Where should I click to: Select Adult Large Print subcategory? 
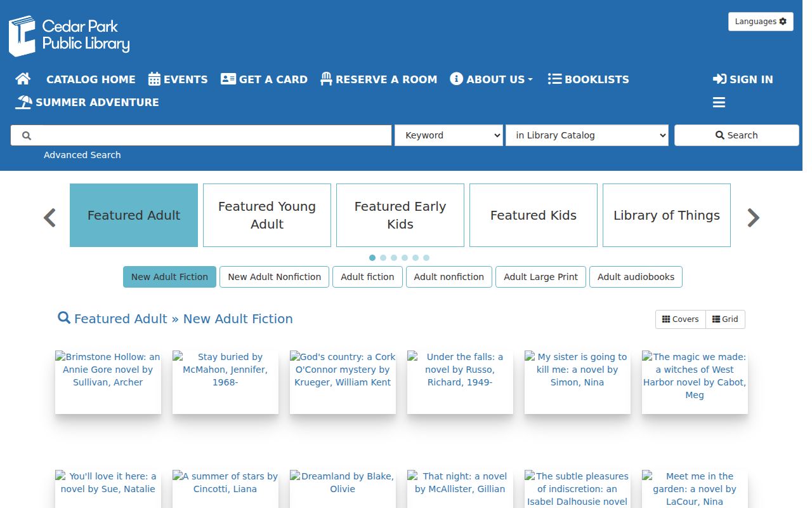[541, 277]
